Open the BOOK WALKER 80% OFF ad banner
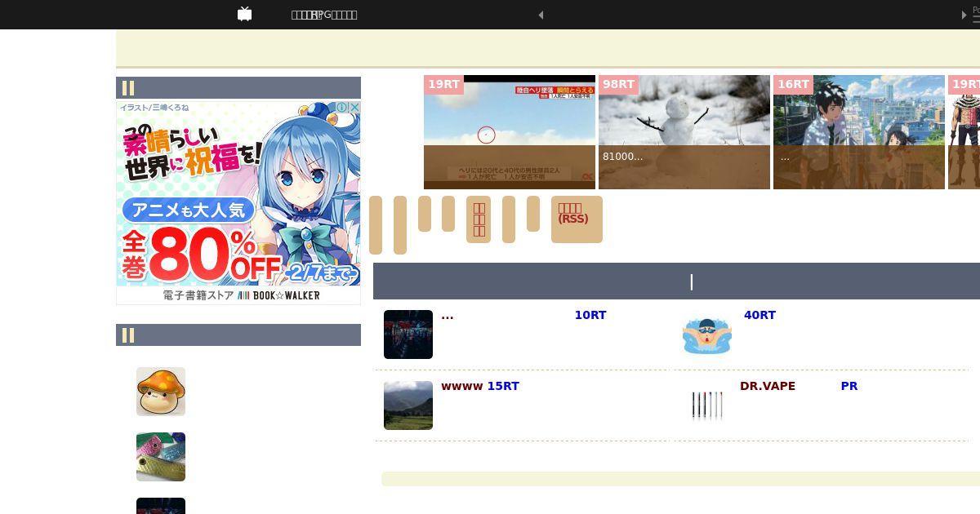Viewport: 980px width, 514px height. [238, 202]
